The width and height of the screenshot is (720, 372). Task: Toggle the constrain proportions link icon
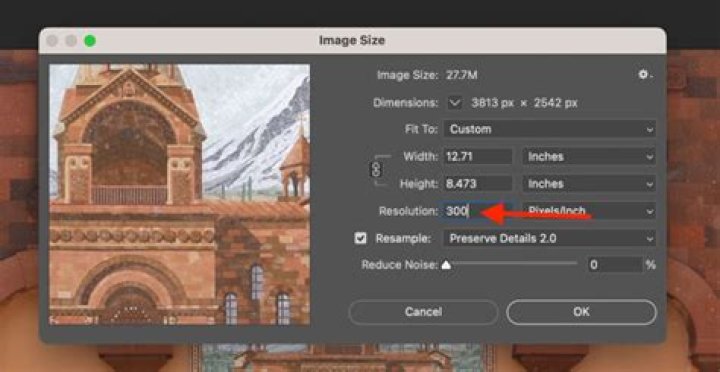tap(376, 170)
